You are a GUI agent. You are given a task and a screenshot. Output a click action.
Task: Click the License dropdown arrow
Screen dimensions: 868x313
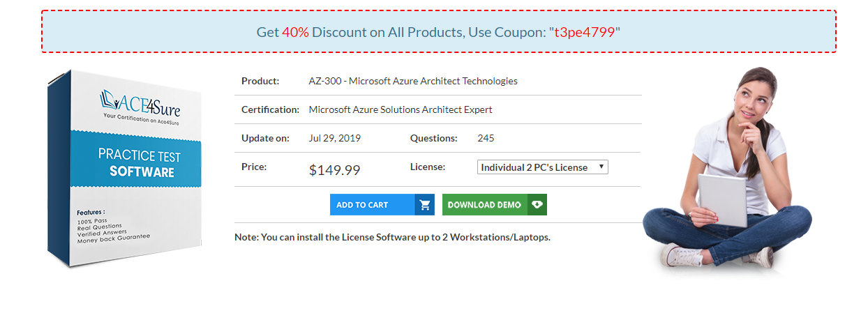point(601,167)
